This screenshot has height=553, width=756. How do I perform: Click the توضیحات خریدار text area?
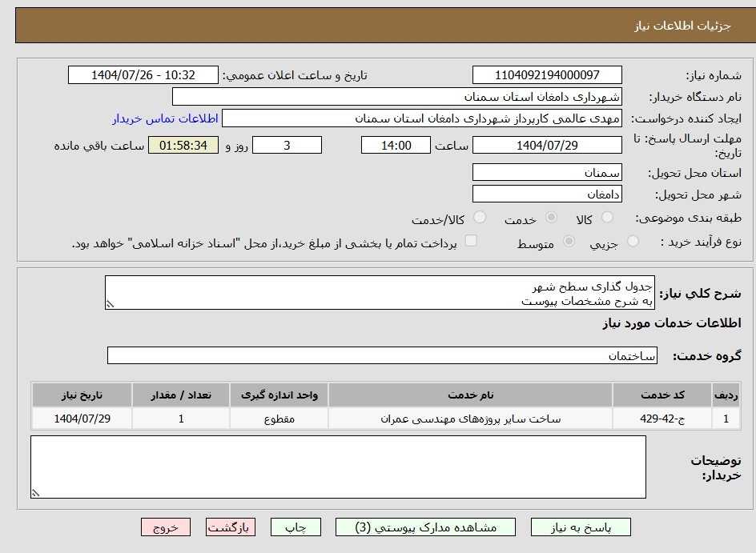[338, 467]
